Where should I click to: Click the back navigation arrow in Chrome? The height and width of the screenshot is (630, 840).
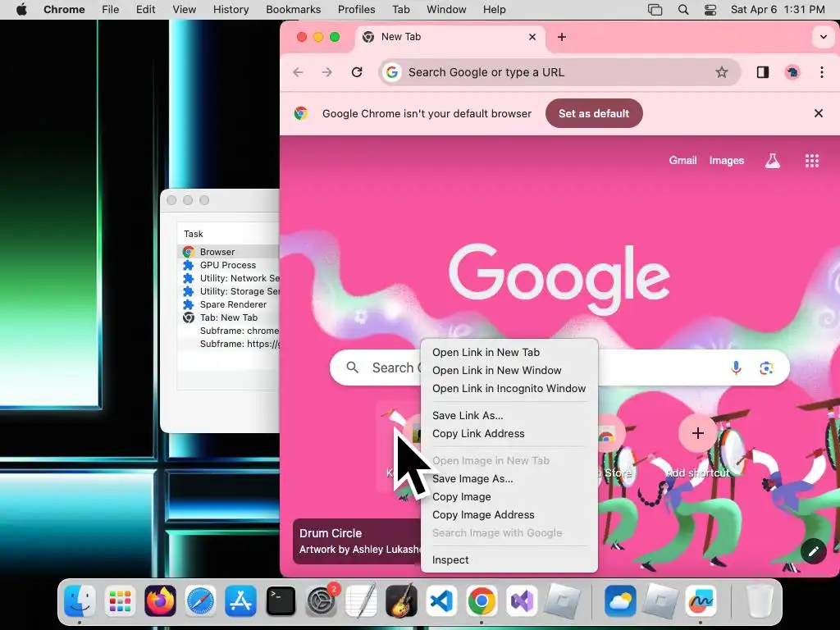coord(298,72)
